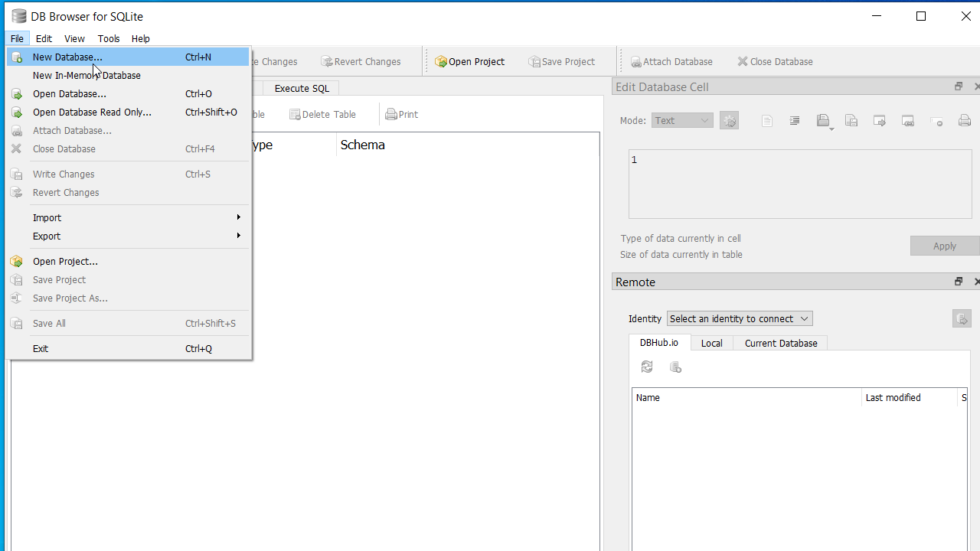Click Save Project in the File menu
This screenshot has height=551, width=980.
[x=128, y=279]
